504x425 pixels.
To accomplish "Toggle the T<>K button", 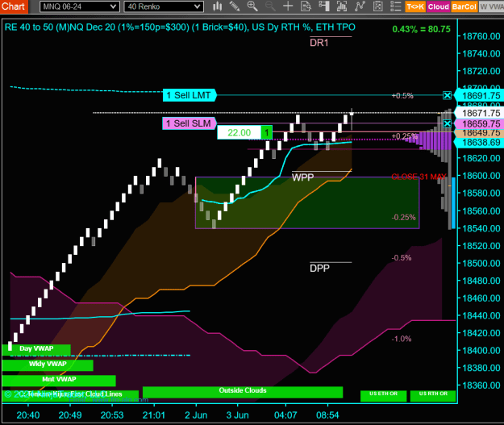I will (415, 6).
